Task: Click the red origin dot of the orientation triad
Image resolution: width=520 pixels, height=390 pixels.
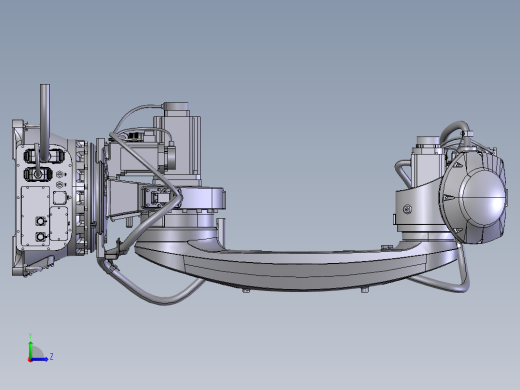Action: (30, 360)
